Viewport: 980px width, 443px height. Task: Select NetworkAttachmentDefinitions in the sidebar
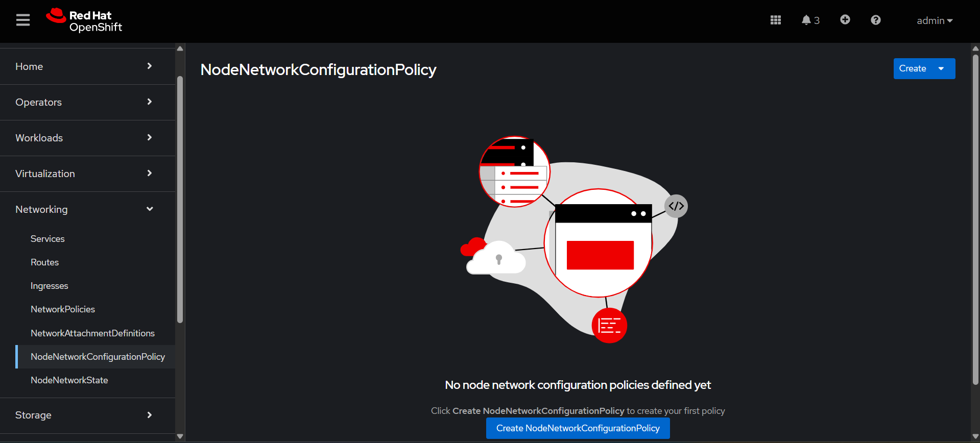pos(92,333)
